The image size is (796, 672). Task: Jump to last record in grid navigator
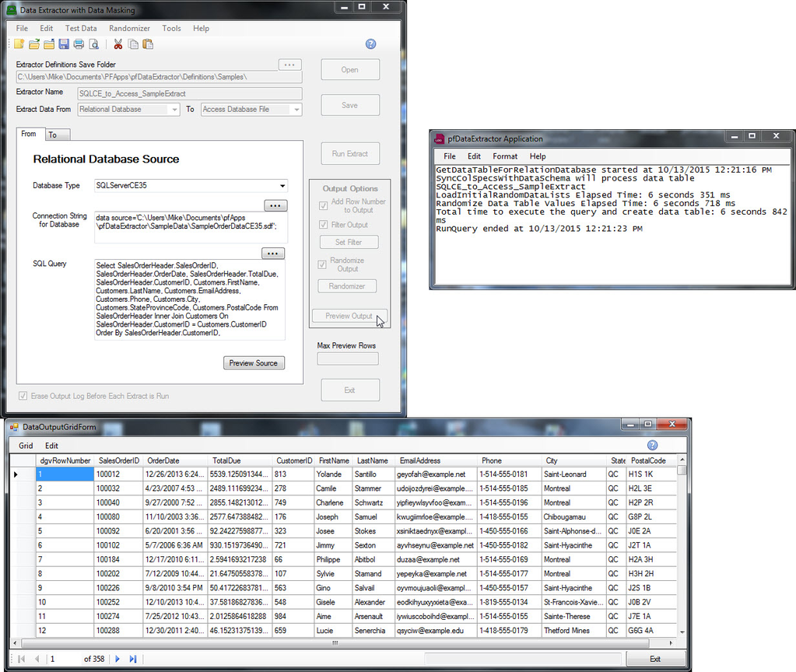133,659
